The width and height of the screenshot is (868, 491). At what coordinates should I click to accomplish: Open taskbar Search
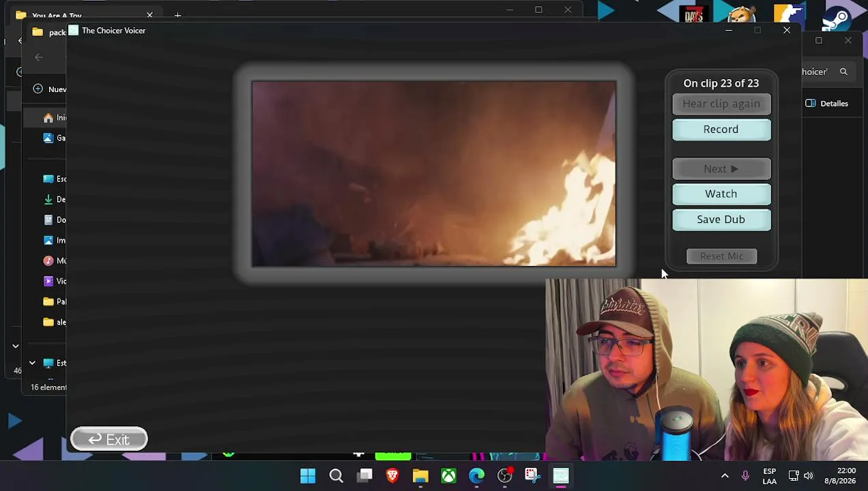click(x=336, y=476)
